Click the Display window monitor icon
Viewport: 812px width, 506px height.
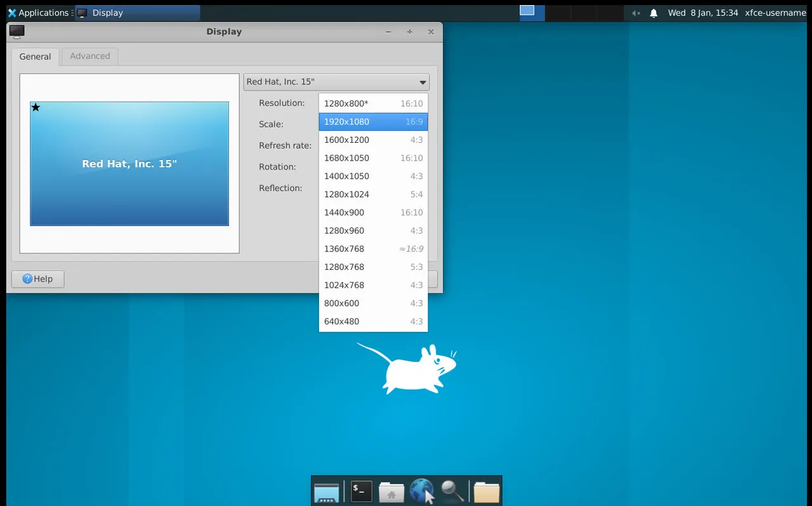17,32
